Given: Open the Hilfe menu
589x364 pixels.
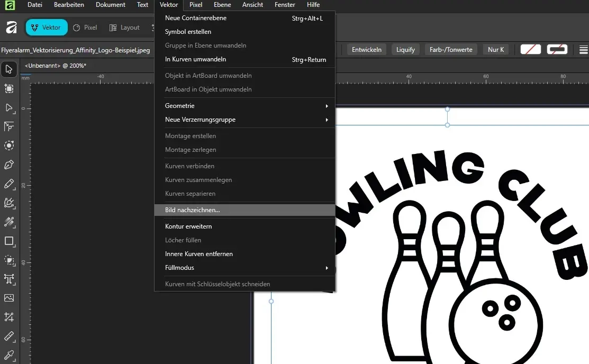Looking at the screenshot, I should (313, 5).
